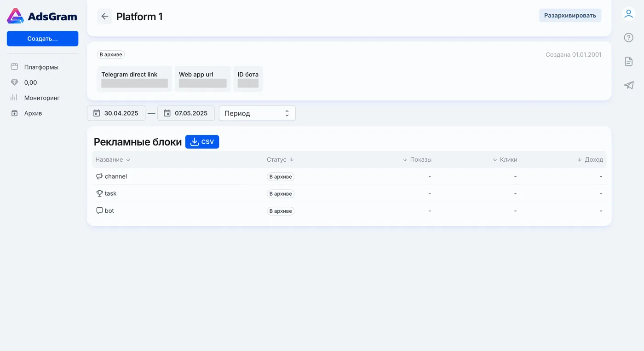Image resolution: width=644 pixels, height=351 pixels.
Task: Click the Разархивировать button
Action: point(570,15)
